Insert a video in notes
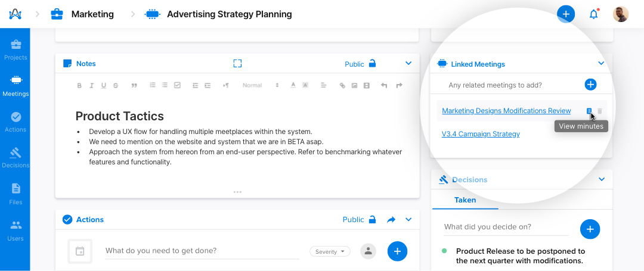 coord(366,85)
